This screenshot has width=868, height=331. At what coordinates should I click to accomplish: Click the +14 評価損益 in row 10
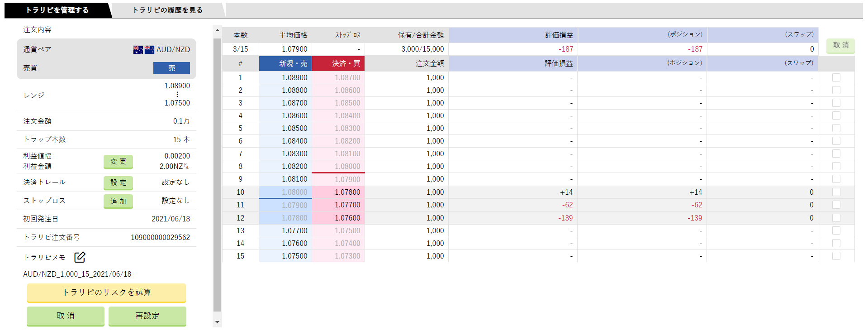(566, 192)
